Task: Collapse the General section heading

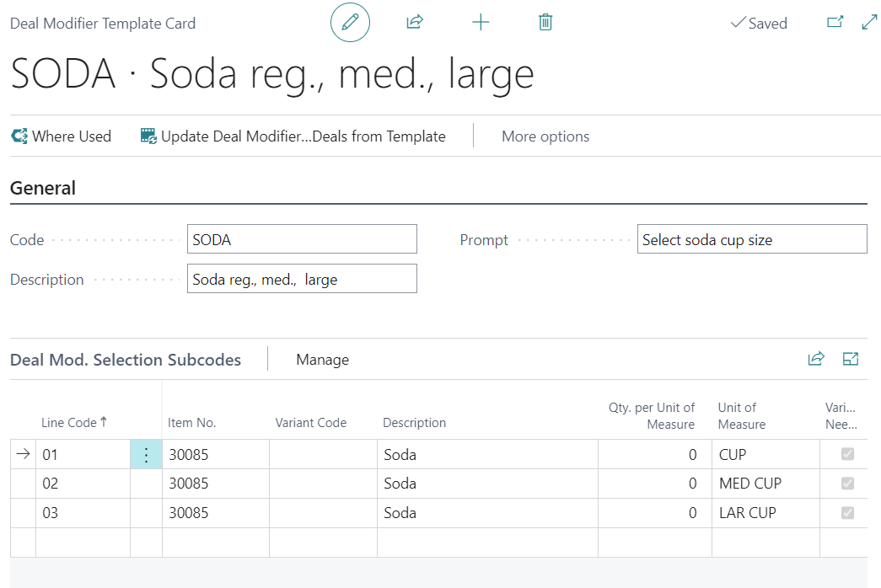Action: click(x=43, y=189)
